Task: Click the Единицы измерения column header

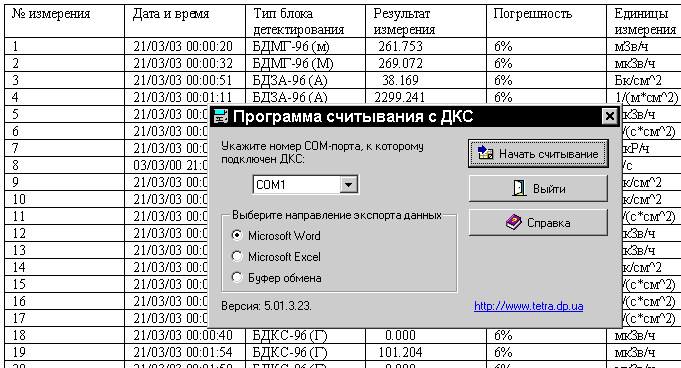Action: pos(645,22)
